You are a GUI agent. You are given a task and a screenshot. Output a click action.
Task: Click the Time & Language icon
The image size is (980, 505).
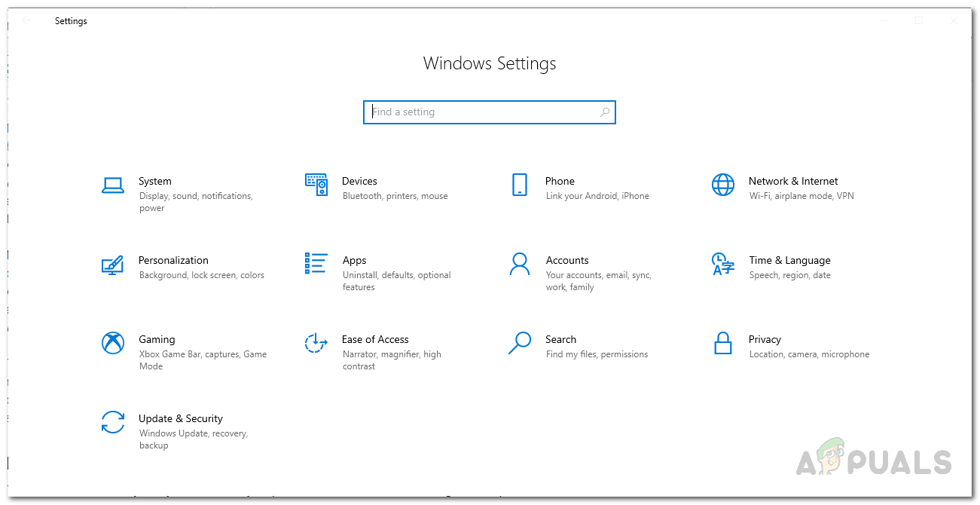click(x=723, y=264)
